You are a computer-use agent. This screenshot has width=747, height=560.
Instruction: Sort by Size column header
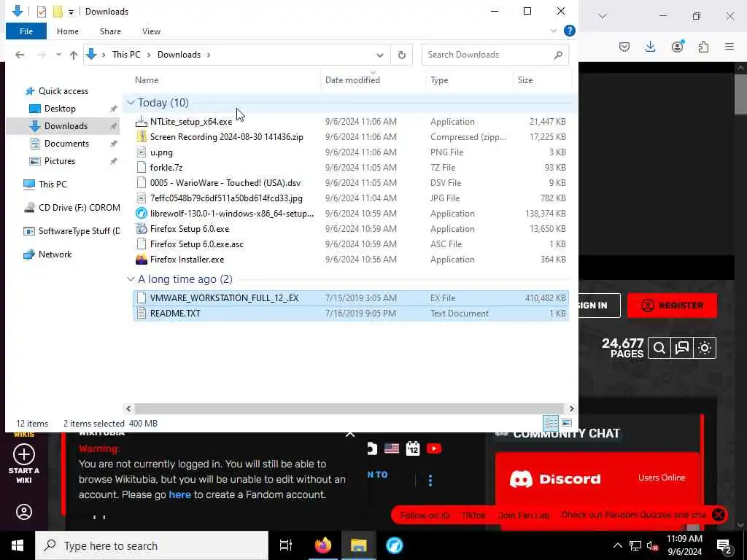pos(525,80)
